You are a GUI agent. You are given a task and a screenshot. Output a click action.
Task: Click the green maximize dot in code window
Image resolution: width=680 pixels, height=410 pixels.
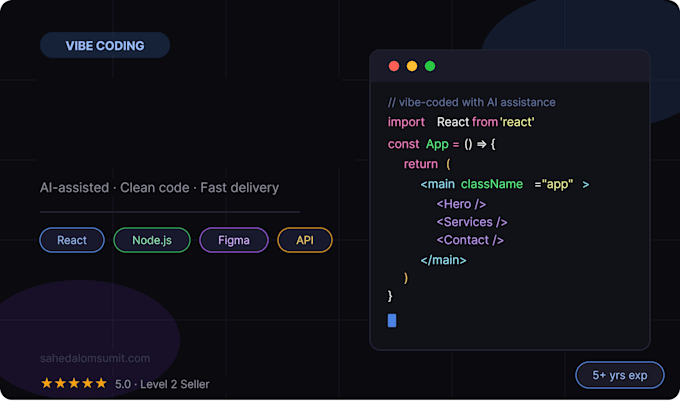click(x=430, y=66)
